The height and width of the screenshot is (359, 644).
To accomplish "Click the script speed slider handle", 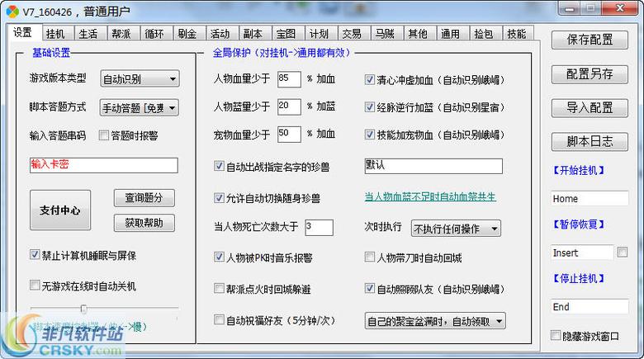I will tap(83, 309).
